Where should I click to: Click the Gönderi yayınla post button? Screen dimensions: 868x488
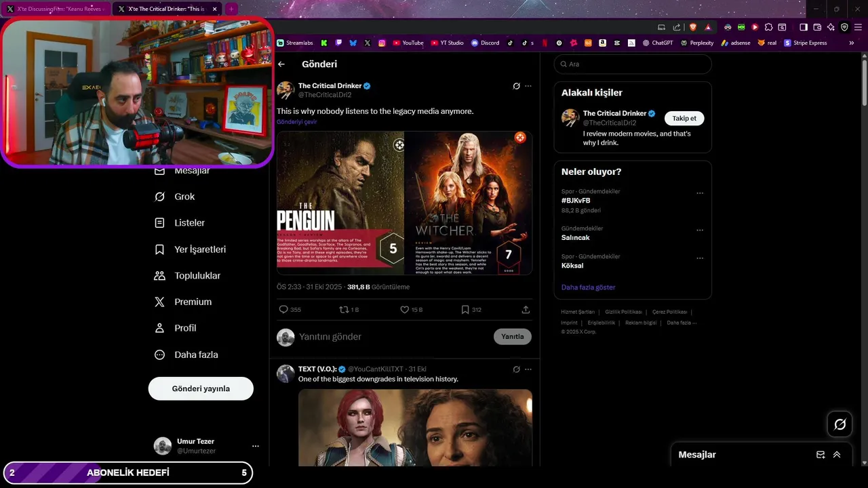pos(201,388)
